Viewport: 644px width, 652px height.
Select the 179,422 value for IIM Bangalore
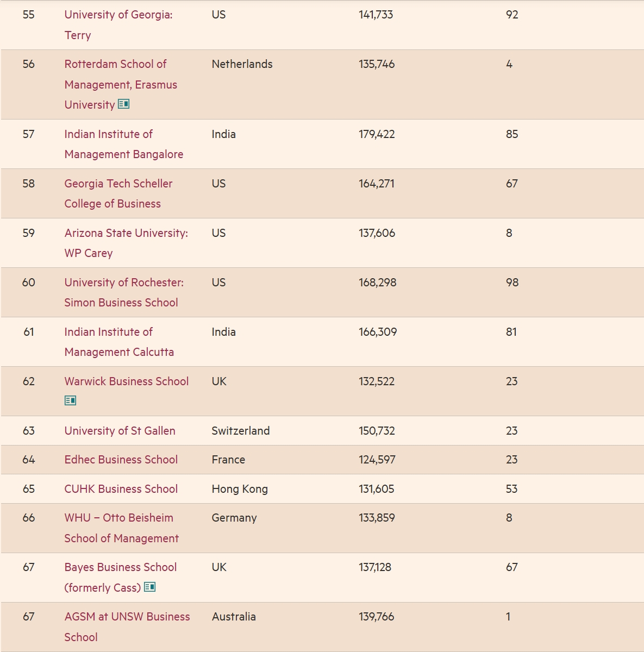pos(377,134)
